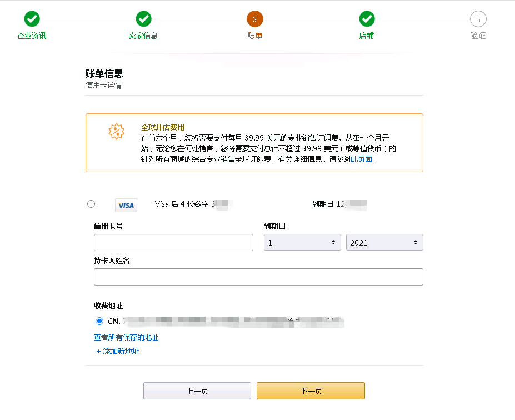Click the 信用卡号 input field
The width and height of the screenshot is (515, 420).
point(173,242)
